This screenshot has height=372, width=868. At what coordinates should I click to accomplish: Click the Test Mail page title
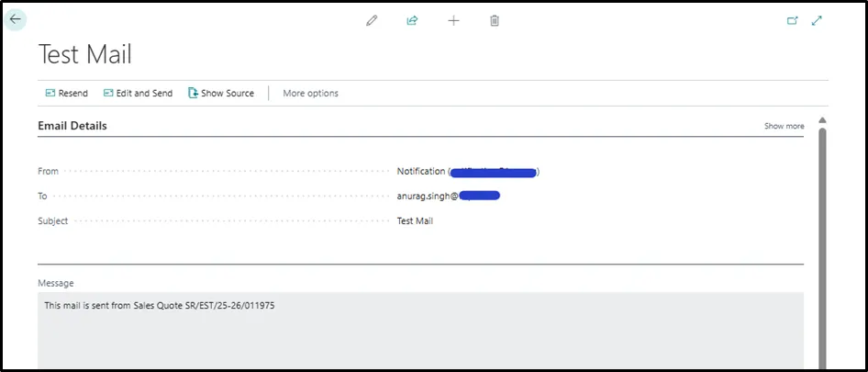[x=84, y=54]
